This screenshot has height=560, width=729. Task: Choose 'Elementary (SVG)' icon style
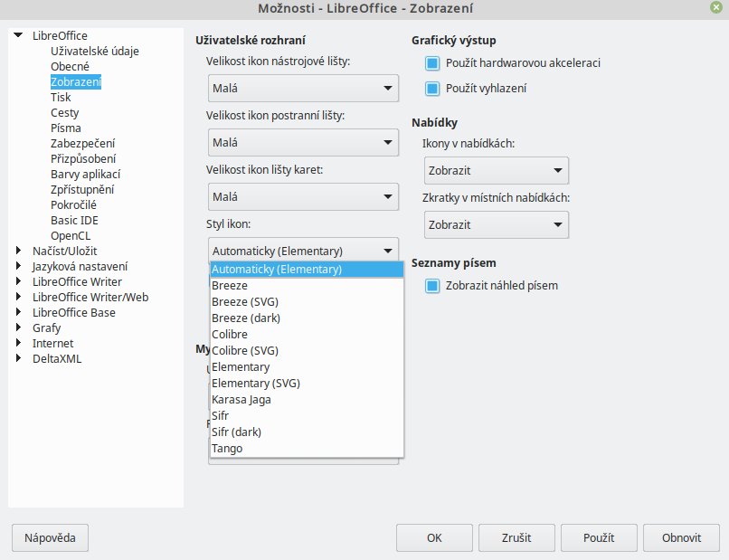point(307,384)
